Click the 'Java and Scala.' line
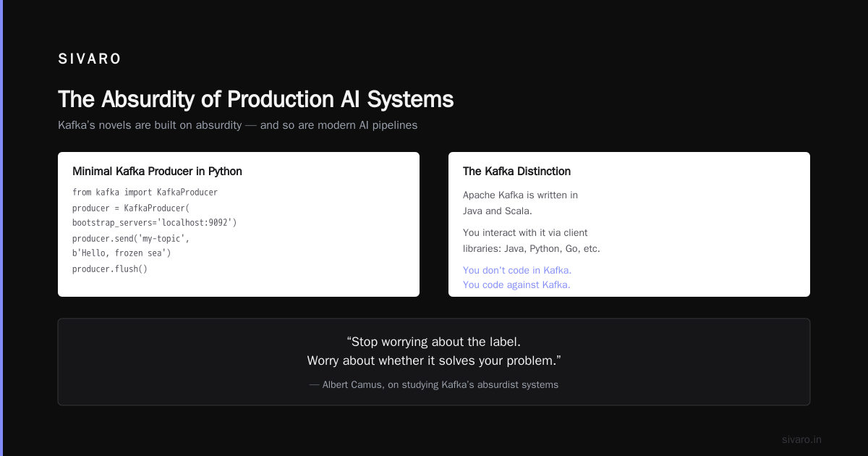868x456 pixels. (x=498, y=211)
